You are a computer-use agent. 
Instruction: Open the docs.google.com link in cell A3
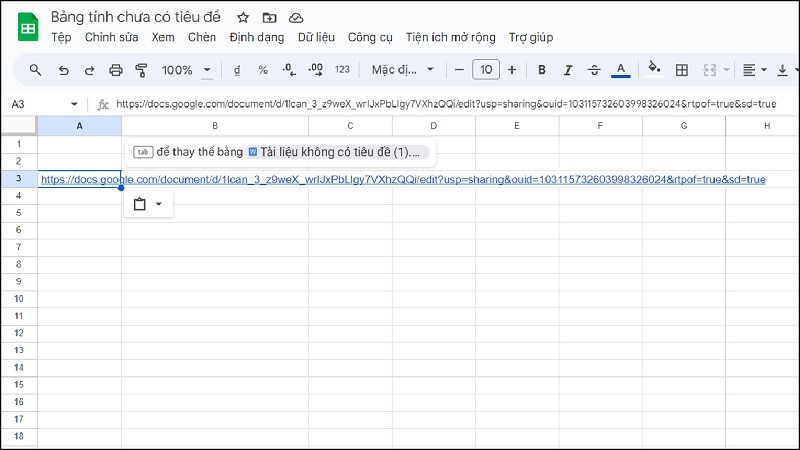[x=403, y=180]
